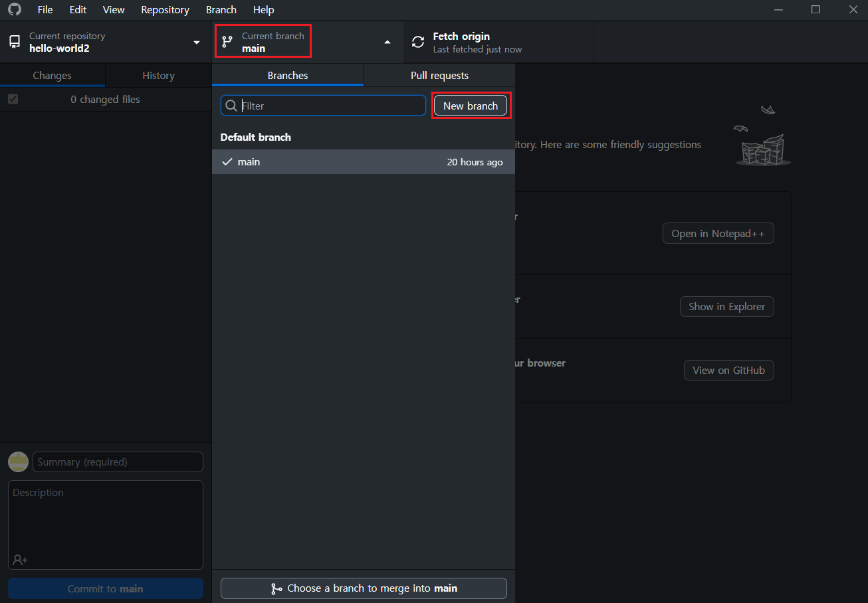Click the fetch sync arrows icon
The image size is (868, 603).
[x=418, y=42]
